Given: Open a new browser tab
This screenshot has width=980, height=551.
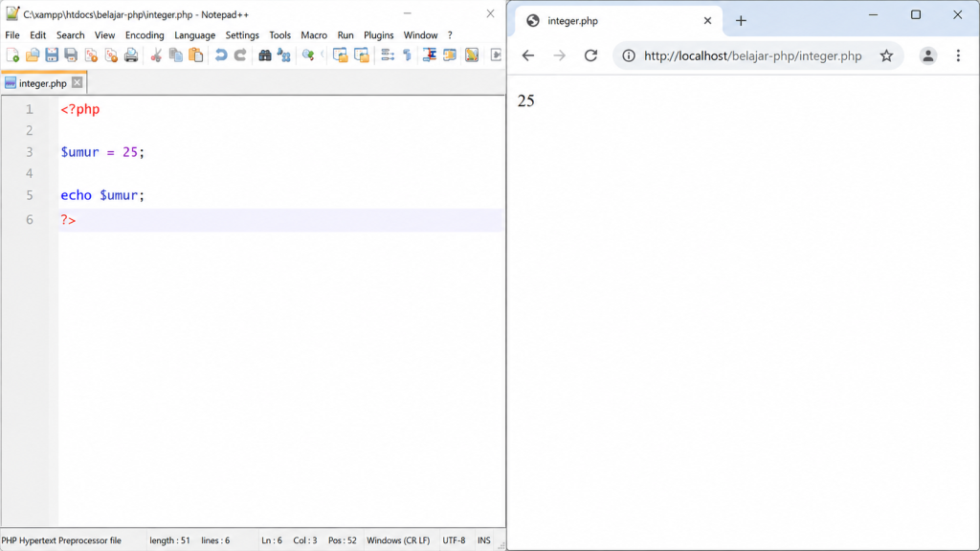Looking at the screenshot, I should (741, 21).
